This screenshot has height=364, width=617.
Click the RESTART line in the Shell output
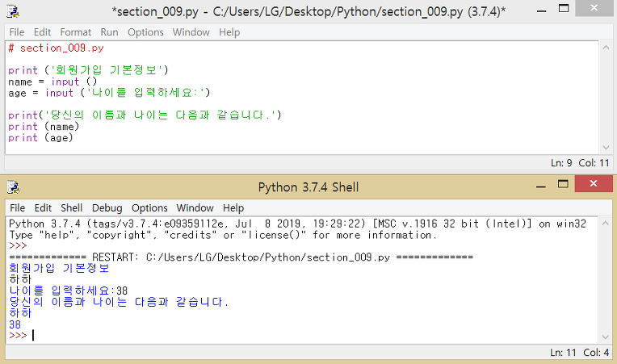pos(241,257)
